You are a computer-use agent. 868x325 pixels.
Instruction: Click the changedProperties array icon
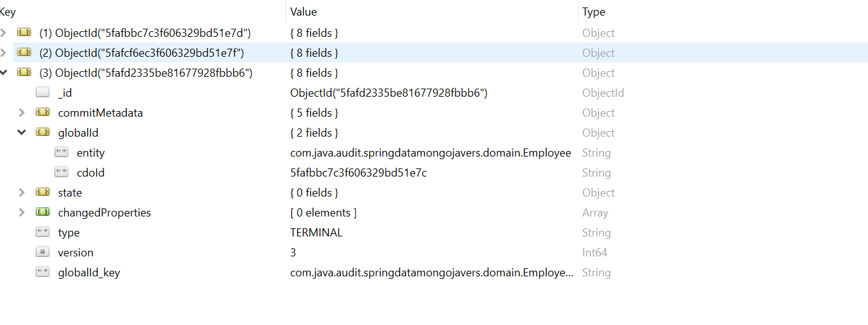click(42, 213)
